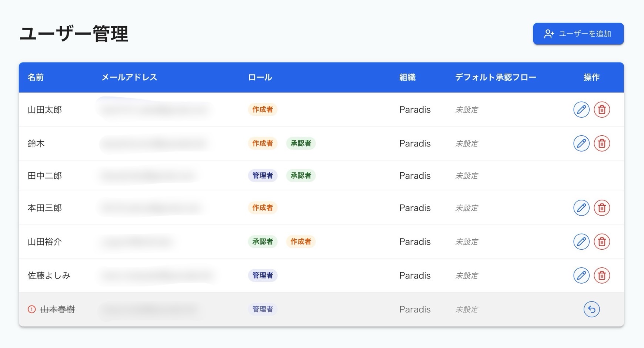
Task: Delete user 本田三郎 with trash icon
Action: pyautogui.click(x=602, y=208)
